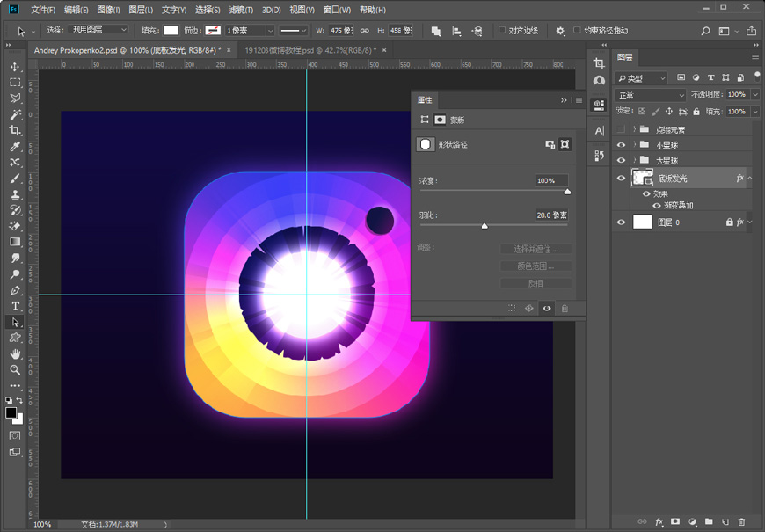Select the Gradient tool
The width and height of the screenshot is (765, 532).
[15, 242]
